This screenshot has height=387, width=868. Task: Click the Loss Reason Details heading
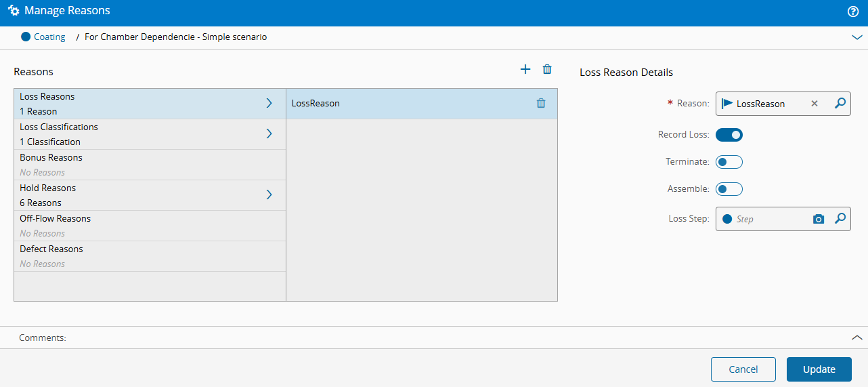click(626, 73)
